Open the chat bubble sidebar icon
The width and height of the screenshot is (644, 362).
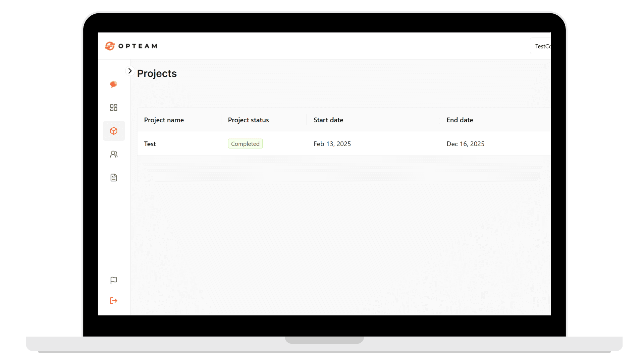[x=114, y=84]
